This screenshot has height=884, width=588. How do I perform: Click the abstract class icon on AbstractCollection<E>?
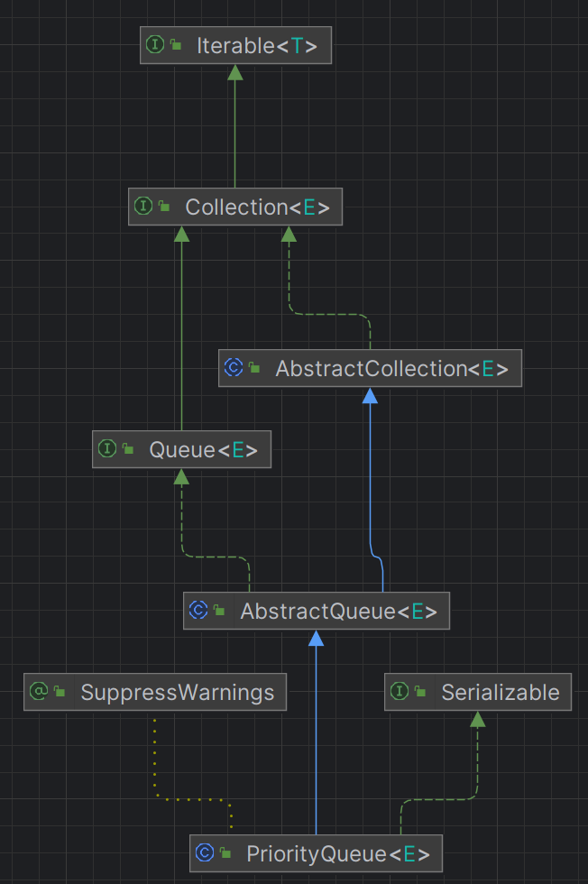click(x=234, y=368)
